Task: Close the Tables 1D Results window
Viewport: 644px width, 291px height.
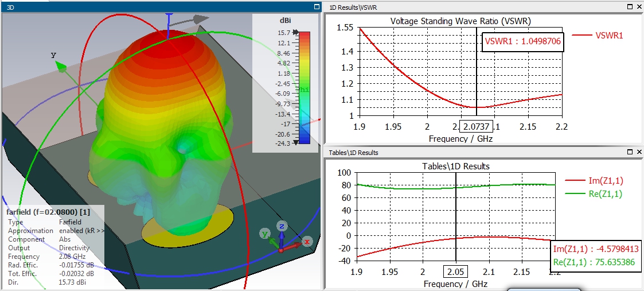Action: click(639, 152)
